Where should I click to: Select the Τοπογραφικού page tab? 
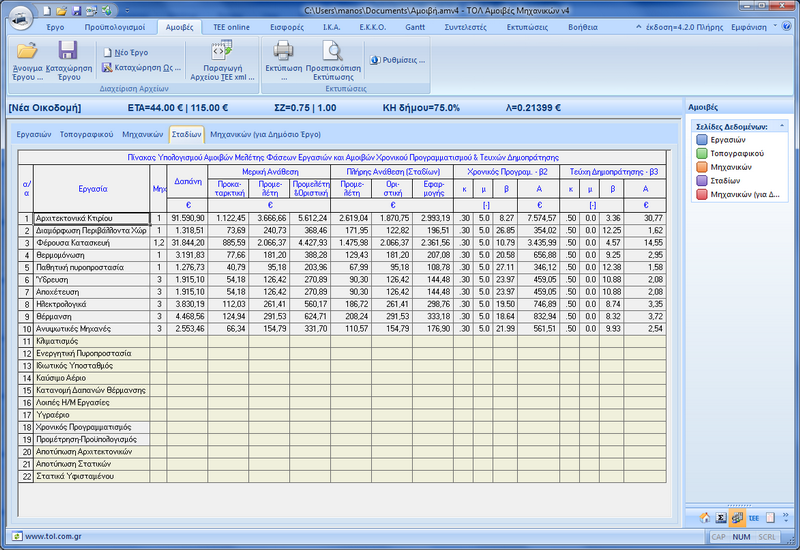pyautogui.click(x=85, y=133)
